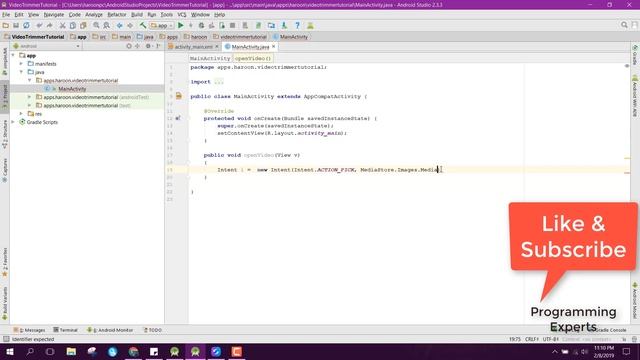Click the hide panel icon in project header
Screen dimensions: 640x360
158,46
